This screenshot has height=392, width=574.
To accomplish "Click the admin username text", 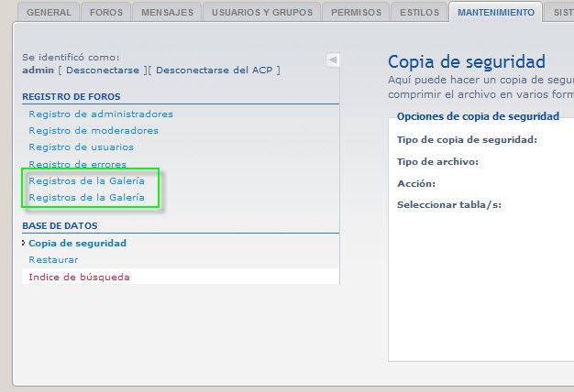I will [38, 70].
